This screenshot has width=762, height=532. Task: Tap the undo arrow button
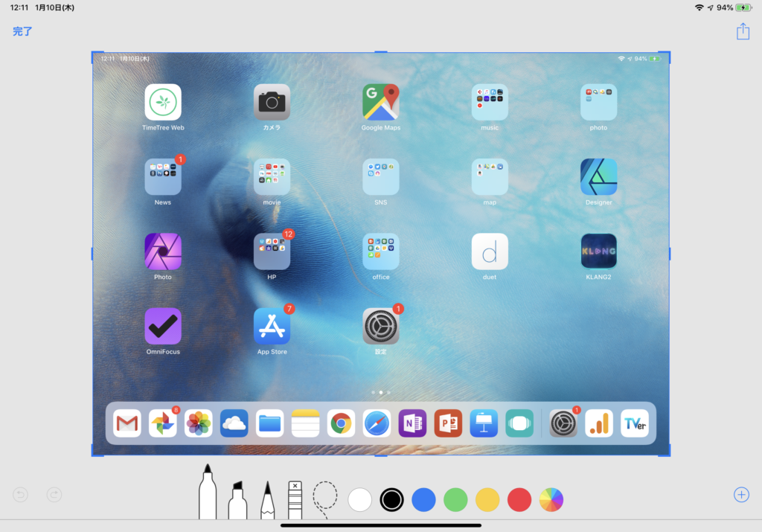pyautogui.click(x=20, y=495)
